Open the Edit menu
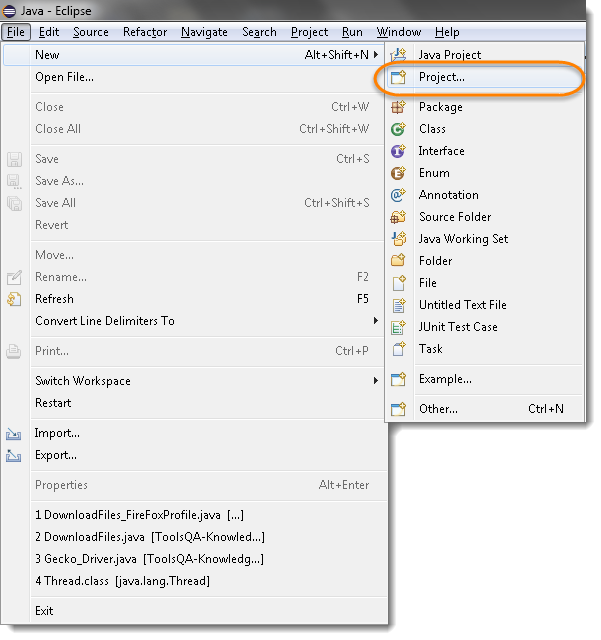601x640 pixels. 49,32
